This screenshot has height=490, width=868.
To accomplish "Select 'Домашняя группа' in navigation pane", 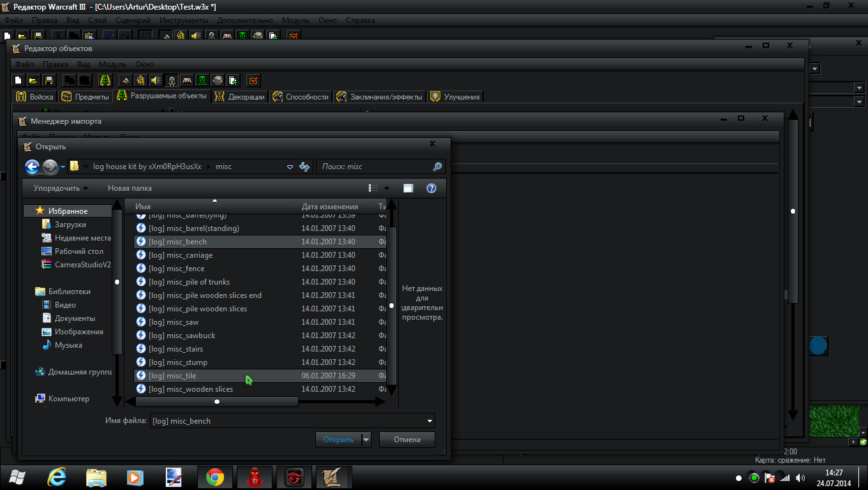I will click(73, 372).
